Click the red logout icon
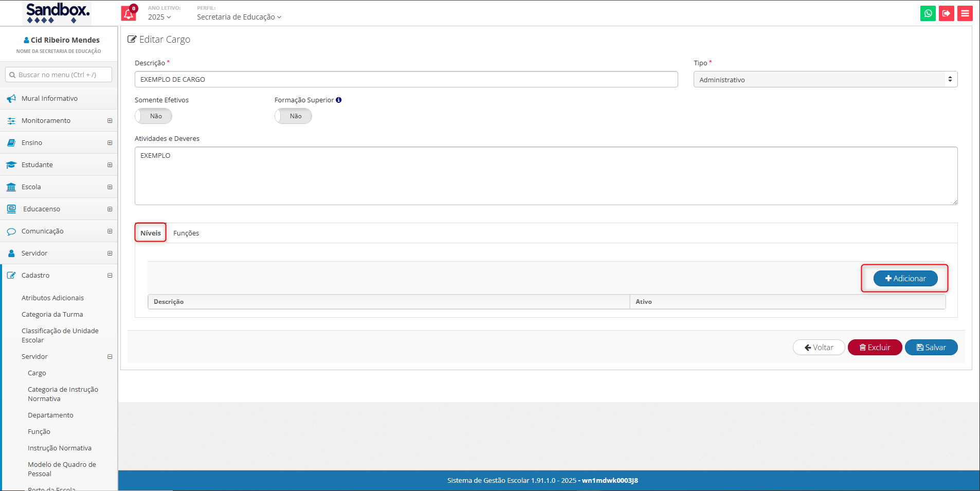This screenshot has width=980, height=491. pyautogui.click(x=946, y=13)
